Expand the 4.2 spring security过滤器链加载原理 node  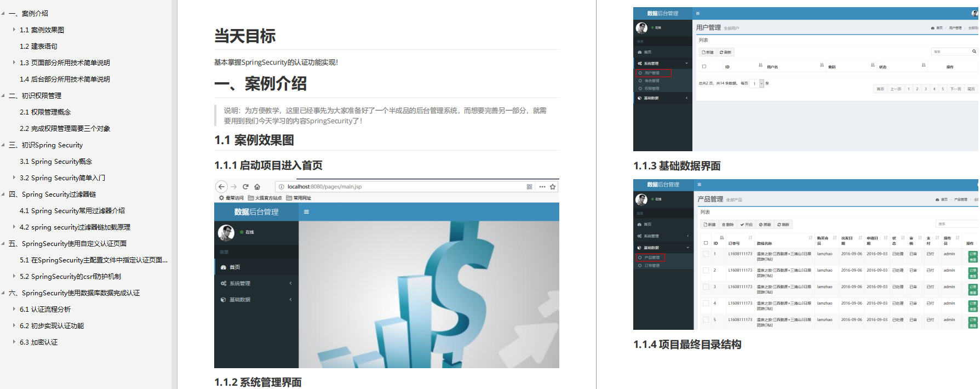pos(14,227)
